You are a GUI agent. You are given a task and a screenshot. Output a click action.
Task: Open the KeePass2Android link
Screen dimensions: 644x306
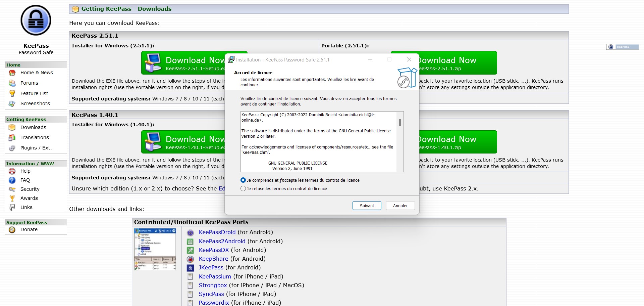pyautogui.click(x=222, y=241)
